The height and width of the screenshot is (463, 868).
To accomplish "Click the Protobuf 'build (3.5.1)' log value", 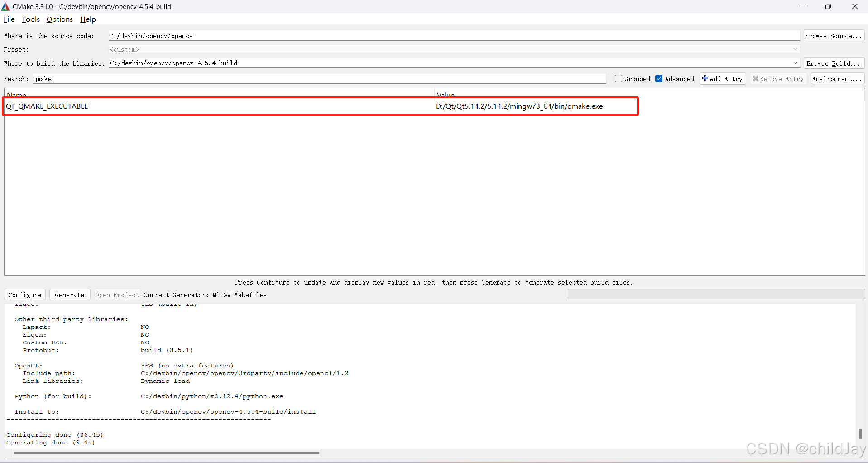I will coord(167,350).
